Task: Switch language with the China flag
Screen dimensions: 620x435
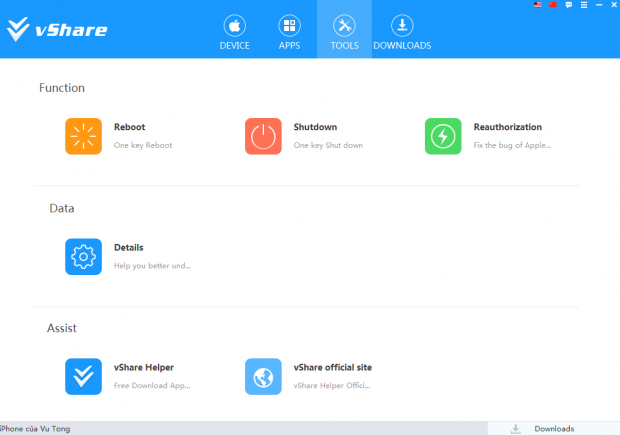Action: [x=551, y=5]
